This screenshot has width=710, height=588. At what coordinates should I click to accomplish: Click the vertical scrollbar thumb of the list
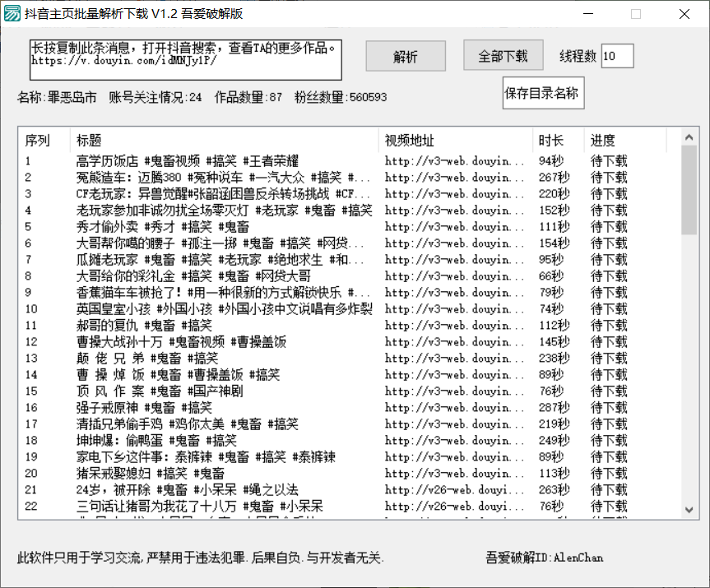(689, 190)
